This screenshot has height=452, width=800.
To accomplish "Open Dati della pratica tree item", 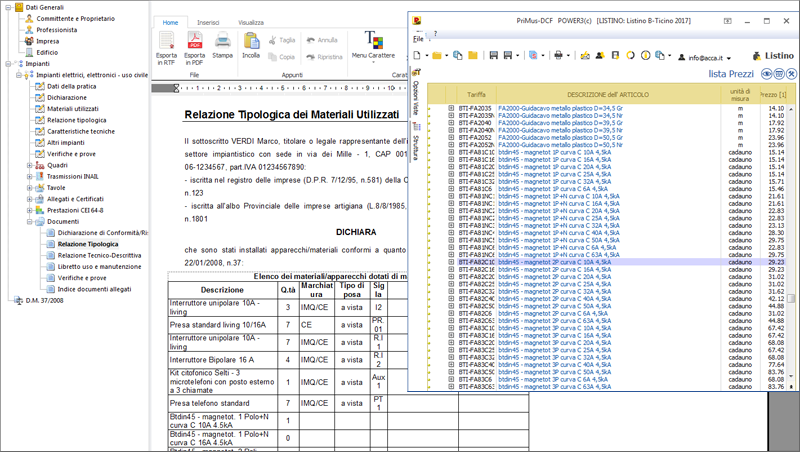I will click(71, 86).
